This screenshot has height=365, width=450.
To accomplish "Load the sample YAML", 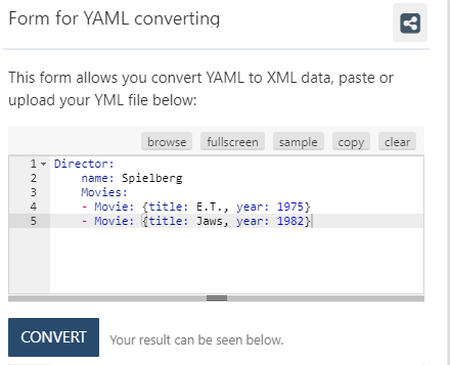I will tap(298, 142).
